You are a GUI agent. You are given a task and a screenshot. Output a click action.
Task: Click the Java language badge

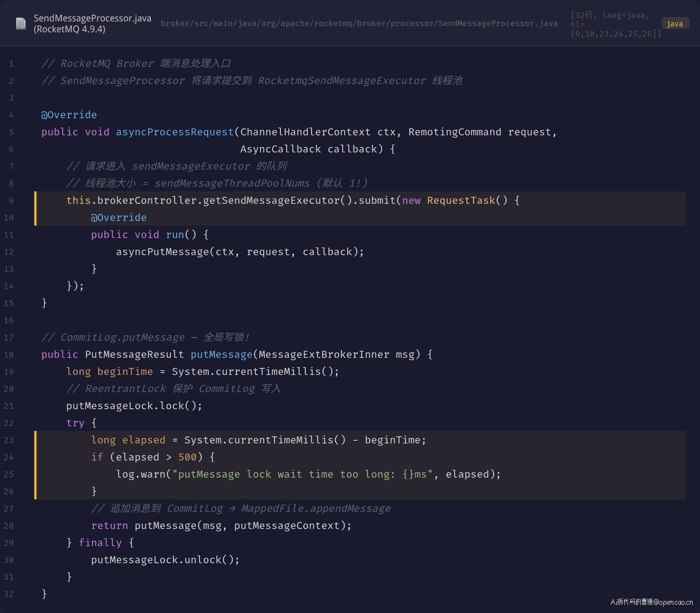(675, 24)
